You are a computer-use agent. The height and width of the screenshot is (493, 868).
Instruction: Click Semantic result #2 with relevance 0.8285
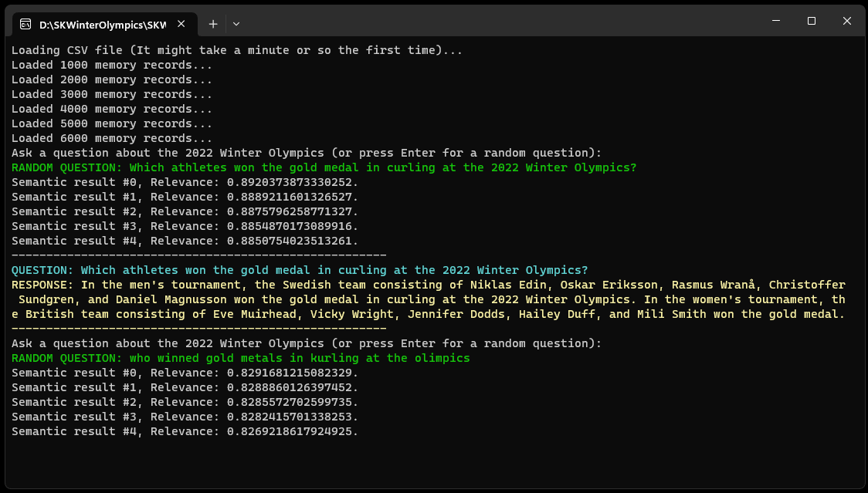point(185,402)
